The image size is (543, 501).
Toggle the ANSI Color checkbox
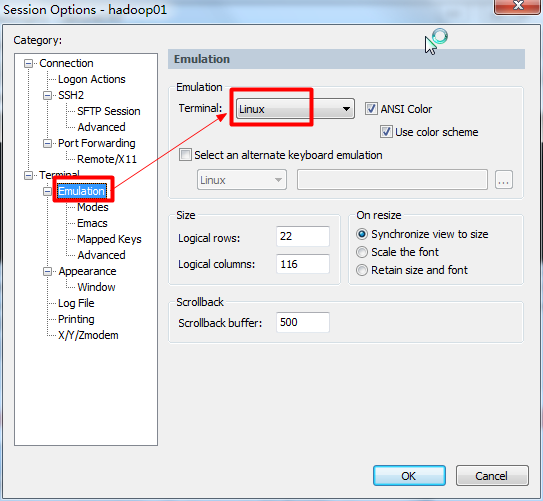[371, 109]
